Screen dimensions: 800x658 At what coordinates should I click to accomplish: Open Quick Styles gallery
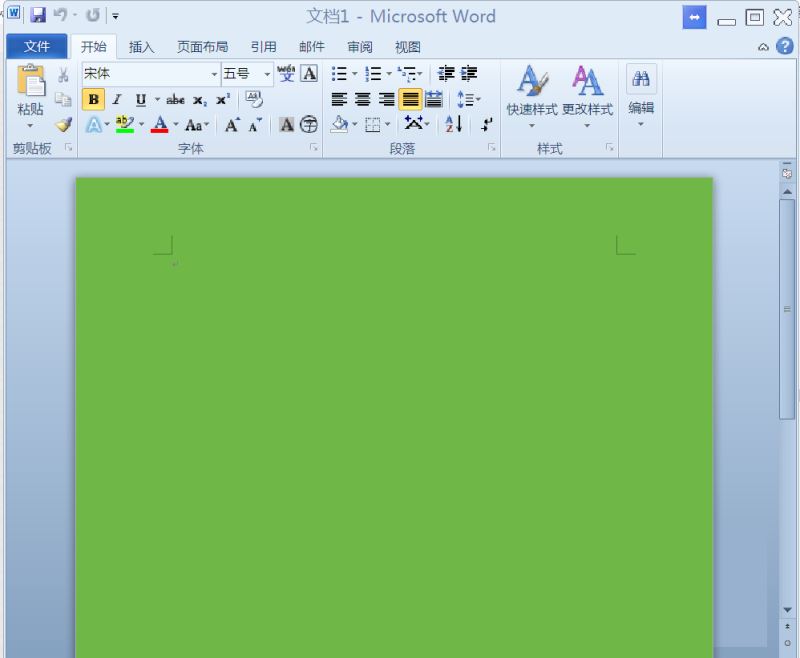[532, 95]
